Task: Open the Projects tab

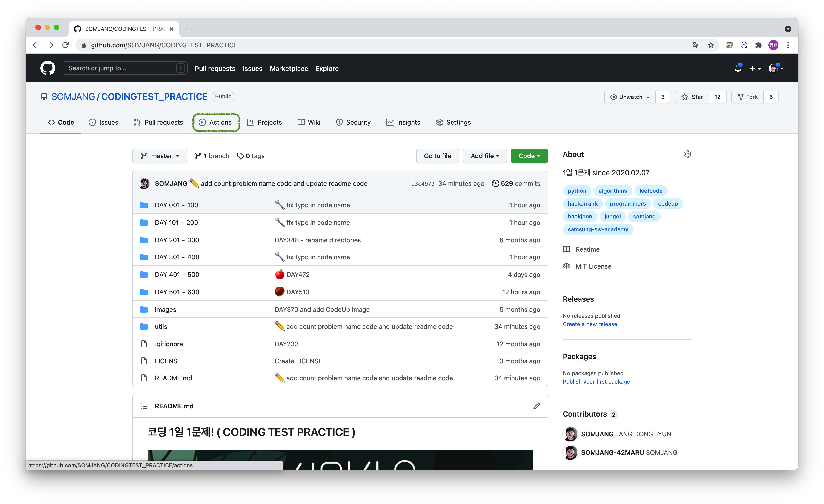Action: 265,122
